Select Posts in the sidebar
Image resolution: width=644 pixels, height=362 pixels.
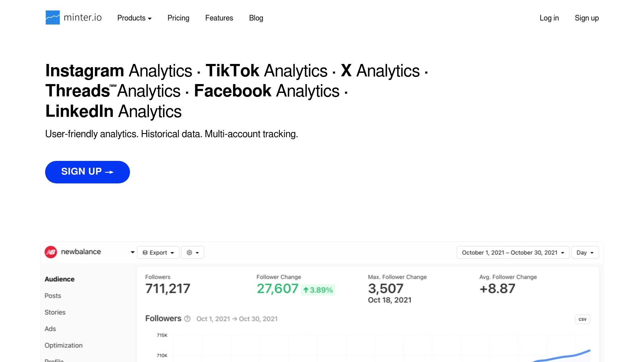53,296
